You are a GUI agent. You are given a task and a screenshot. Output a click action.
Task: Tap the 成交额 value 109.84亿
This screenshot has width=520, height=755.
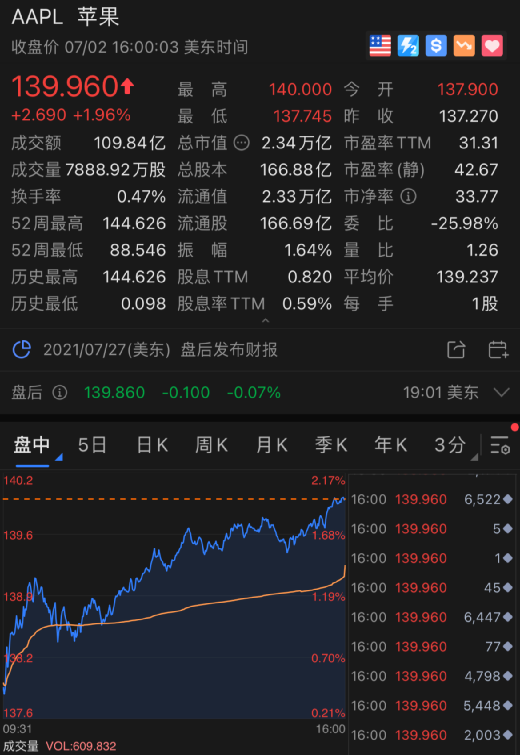[x=130, y=143]
